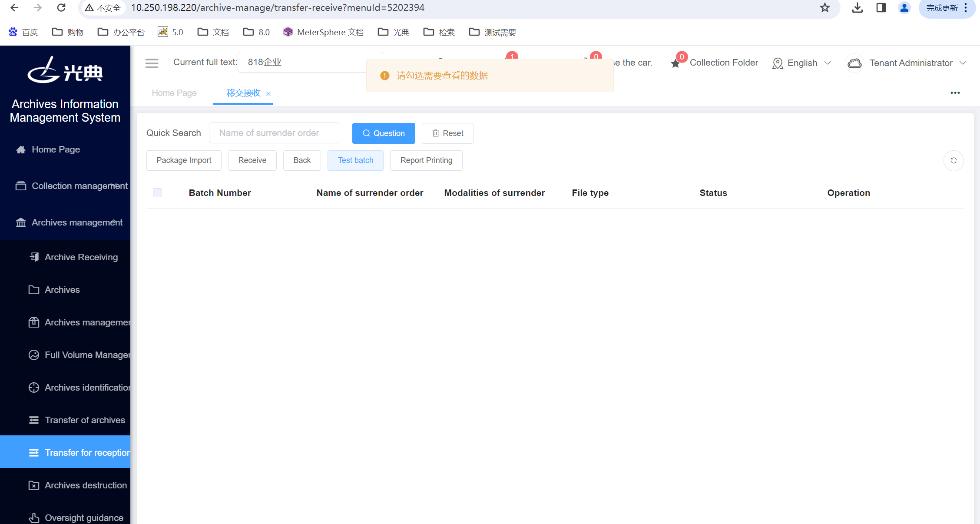This screenshot has width=980, height=524.
Task: Open the Collection Folder star icon
Action: [675, 63]
